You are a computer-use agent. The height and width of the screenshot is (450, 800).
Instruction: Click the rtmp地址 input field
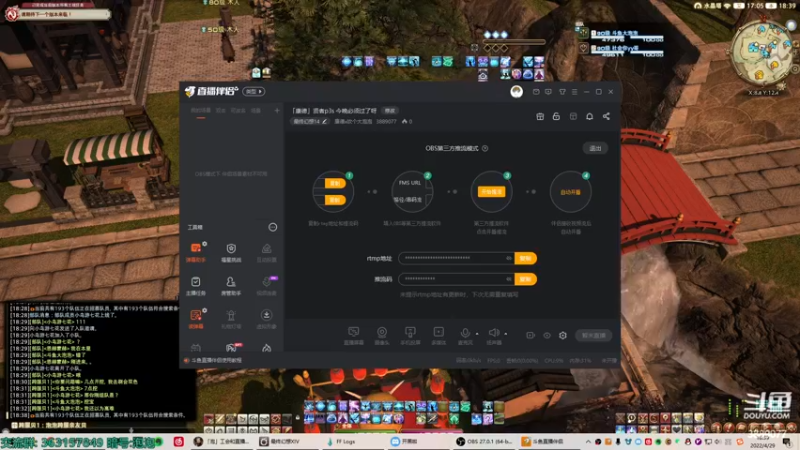coord(456,258)
